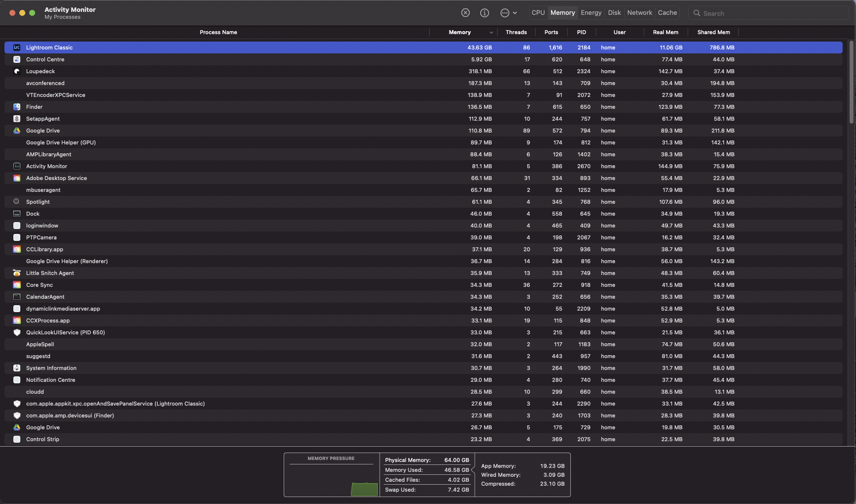Click the stop process X icon
856x504 pixels.
[465, 13]
